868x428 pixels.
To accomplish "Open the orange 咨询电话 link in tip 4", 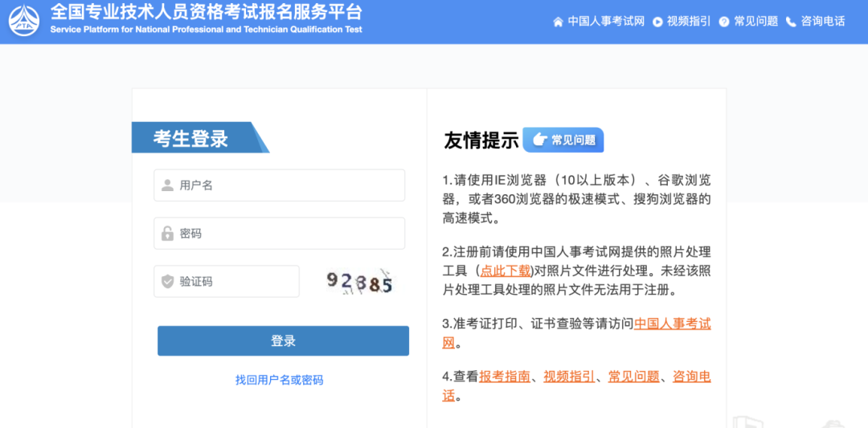I will coord(691,377).
